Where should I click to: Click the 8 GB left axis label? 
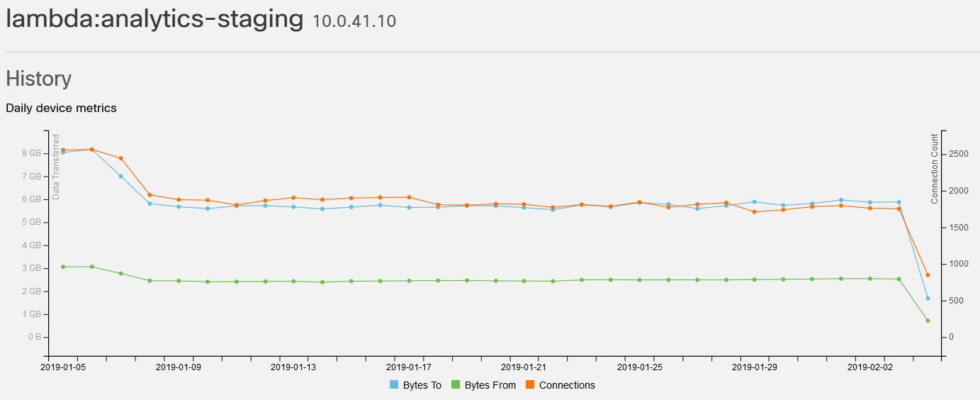30,153
